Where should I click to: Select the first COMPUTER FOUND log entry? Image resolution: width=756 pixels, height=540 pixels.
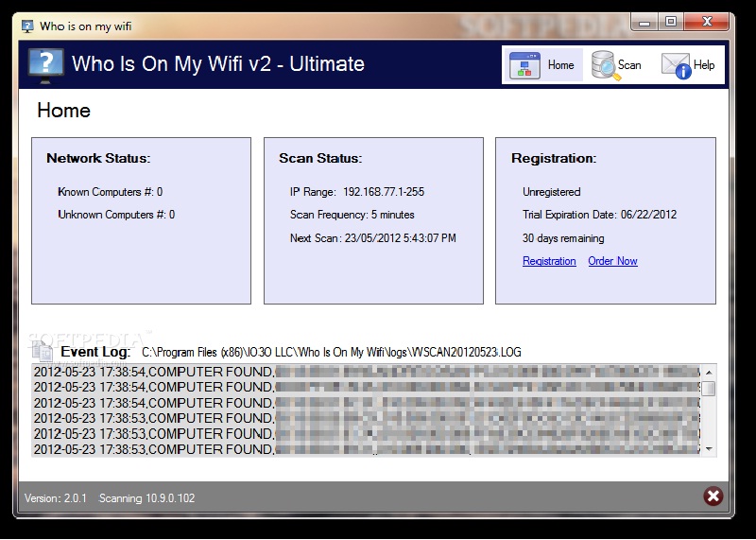tap(153, 373)
